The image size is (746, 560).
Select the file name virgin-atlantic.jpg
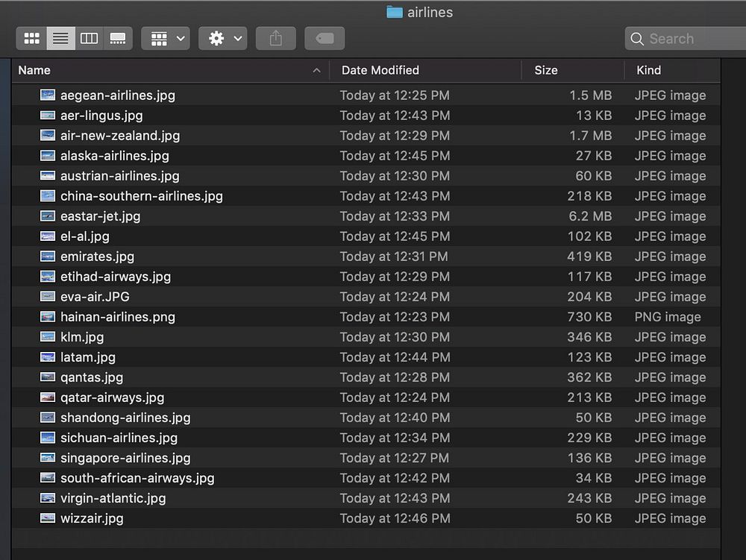[x=113, y=498]
